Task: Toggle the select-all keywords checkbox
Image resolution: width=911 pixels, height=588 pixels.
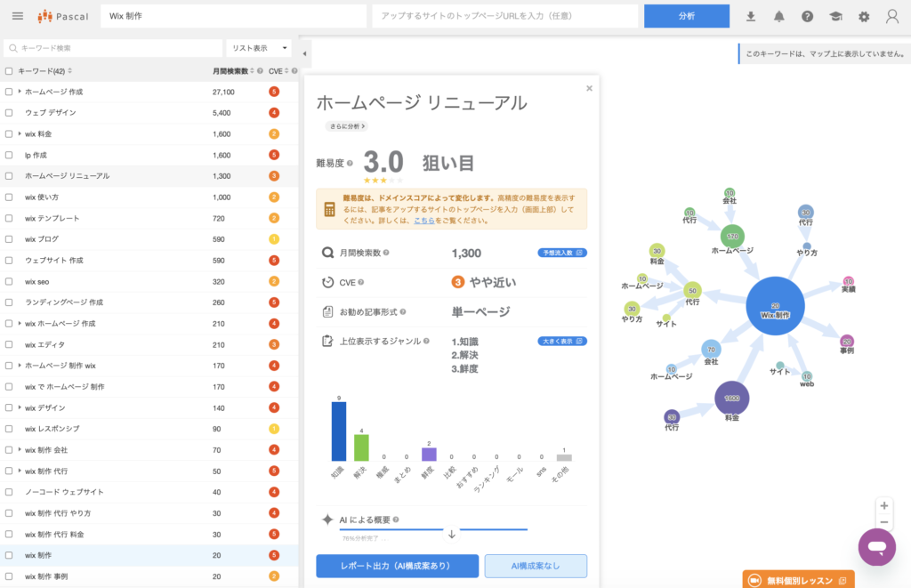Action: click(9, 71)
